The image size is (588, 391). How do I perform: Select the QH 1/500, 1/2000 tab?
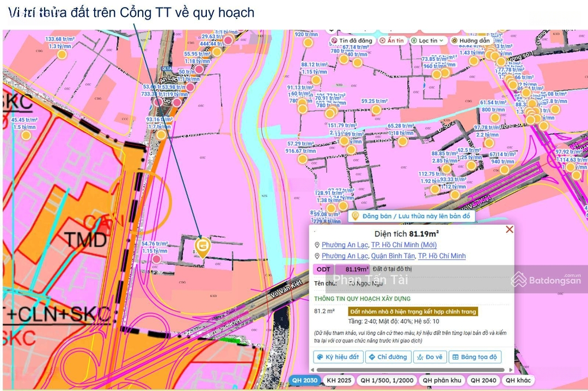point(387,380)
